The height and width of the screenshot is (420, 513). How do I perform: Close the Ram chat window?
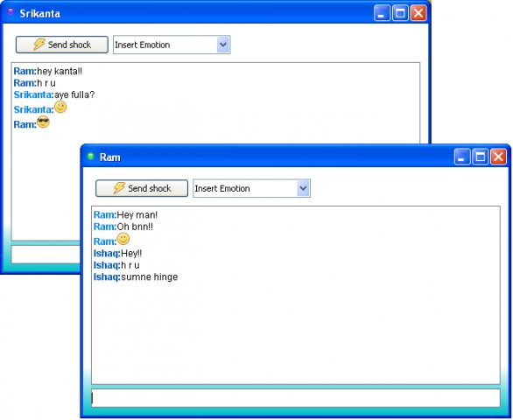pos(499,157)
